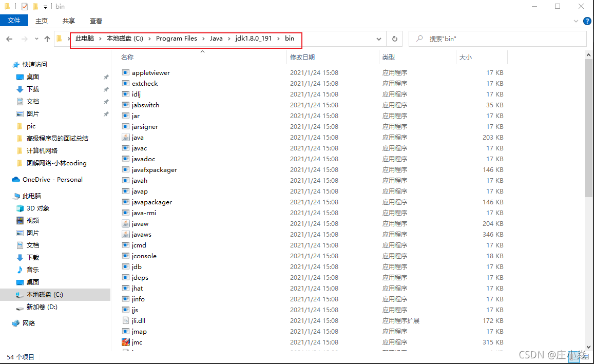Click the properties checkmark quick access icon
This screenshot has height=364, width=594.
pyautogui.click(x=25, y=7)
